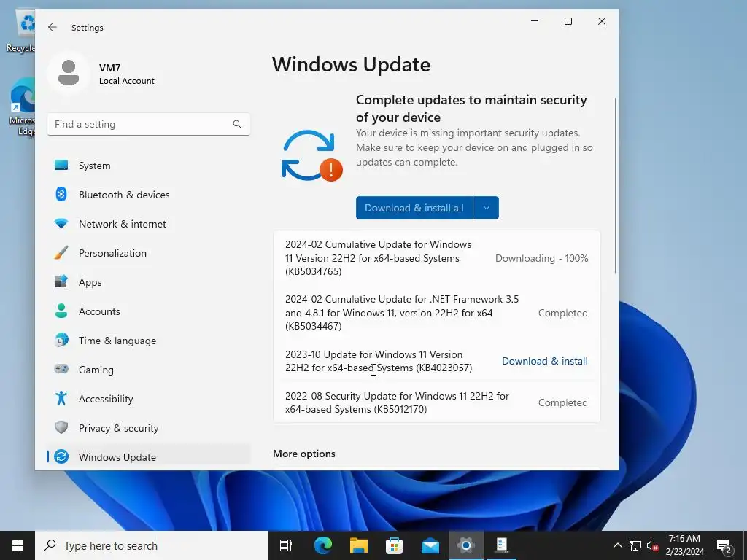The height and width of the screenshot is (560, 747).
Task: Click the muted volume tray icon
Action: [653, 545]
